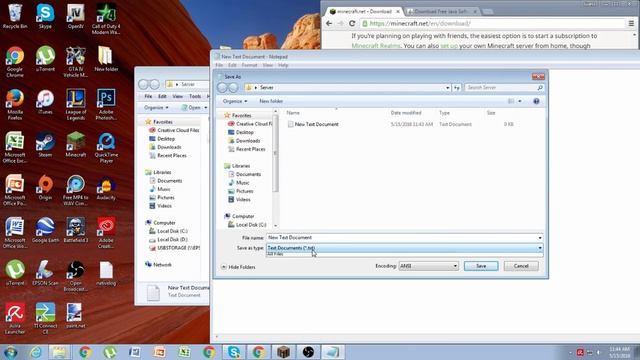Open the paint.net desktop shortcut

pyautogui.click(x=76, y=316)
